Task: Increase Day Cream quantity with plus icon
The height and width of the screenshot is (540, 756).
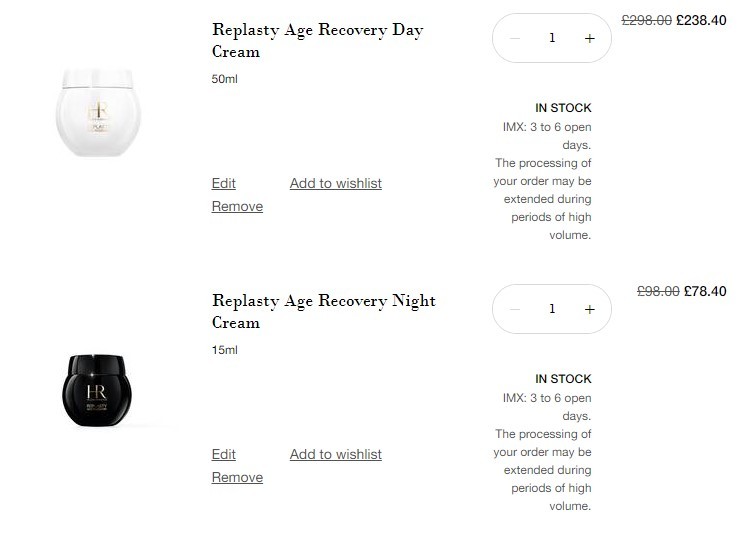Action: coord(589,39)
